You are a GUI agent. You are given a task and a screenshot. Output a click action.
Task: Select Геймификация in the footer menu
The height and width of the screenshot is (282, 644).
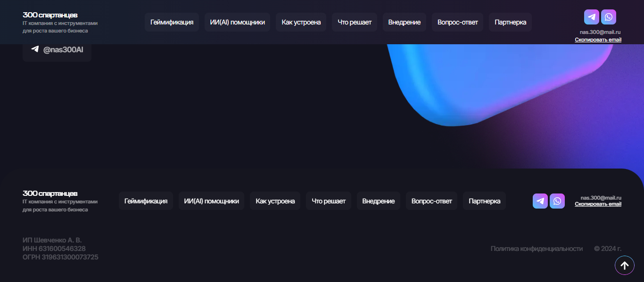point(146,201)
